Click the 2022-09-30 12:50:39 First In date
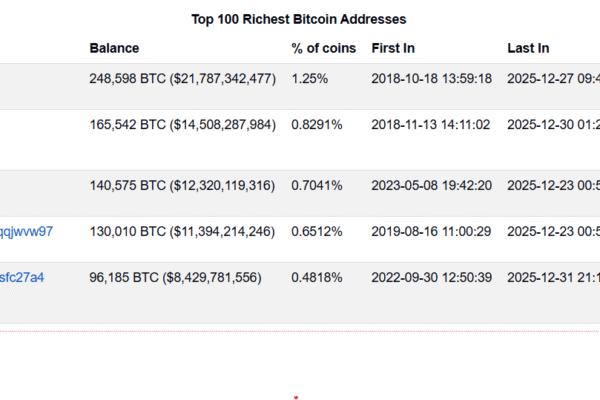This screenshot has width=600, height=400. point(431,277)
